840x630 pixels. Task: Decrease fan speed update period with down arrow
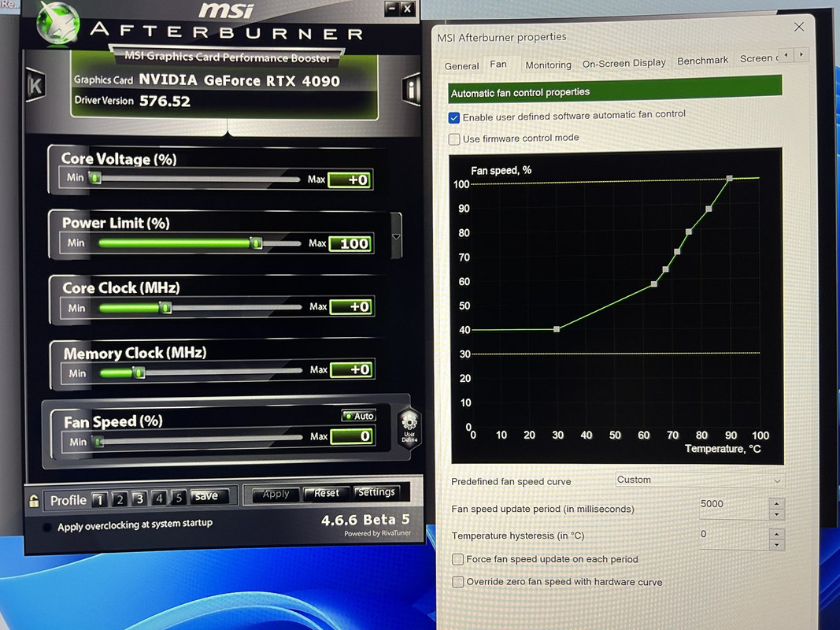[776, 515]
